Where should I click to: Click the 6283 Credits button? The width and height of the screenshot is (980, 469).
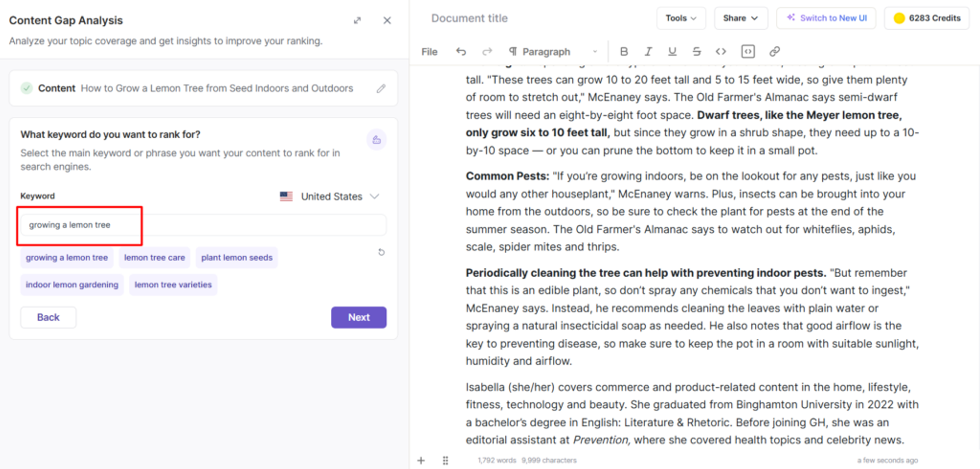coord(926,18)
